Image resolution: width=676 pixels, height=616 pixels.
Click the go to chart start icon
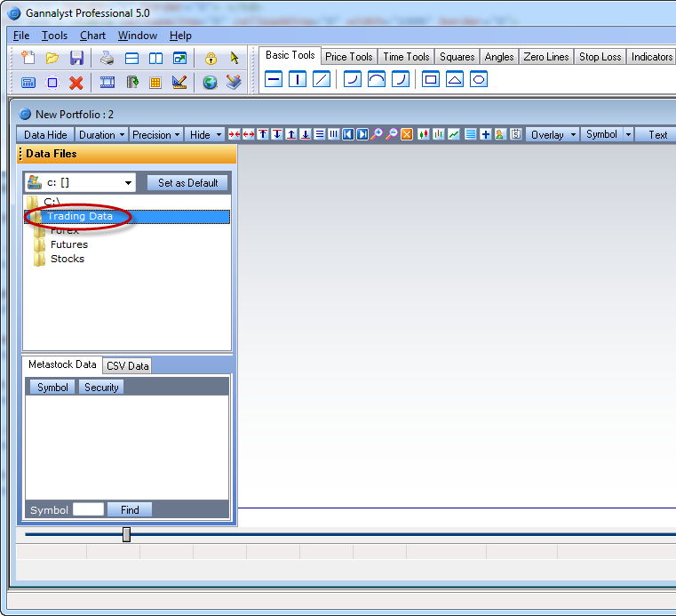(x=348, y=134)
